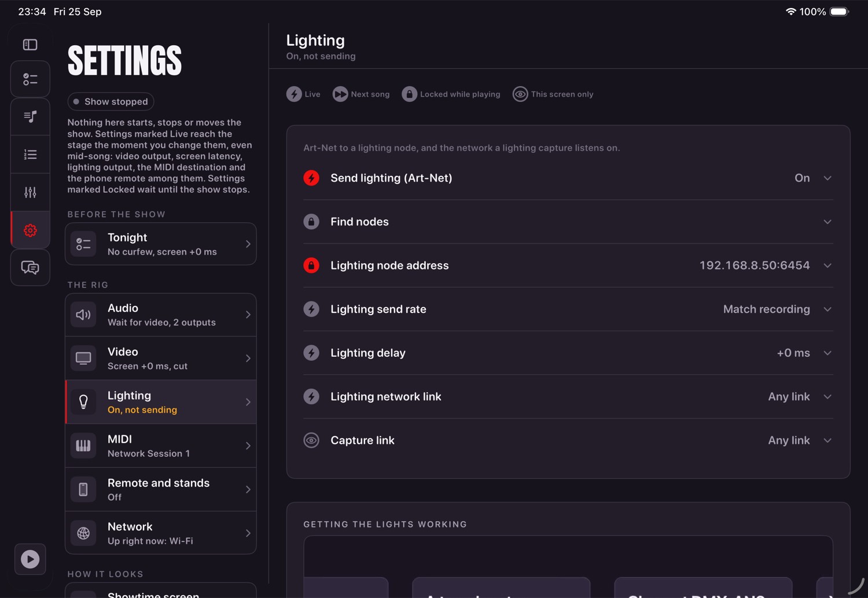Screen dimensions: 868x598
Task: Click the Lighting page title
Action: 315,40
